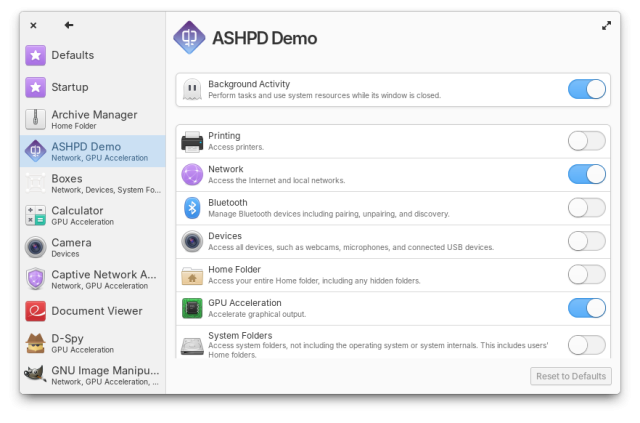Click the Captive Network A... label
The width and height of the screenshot is (640, 423).
[x=104, y=275]
